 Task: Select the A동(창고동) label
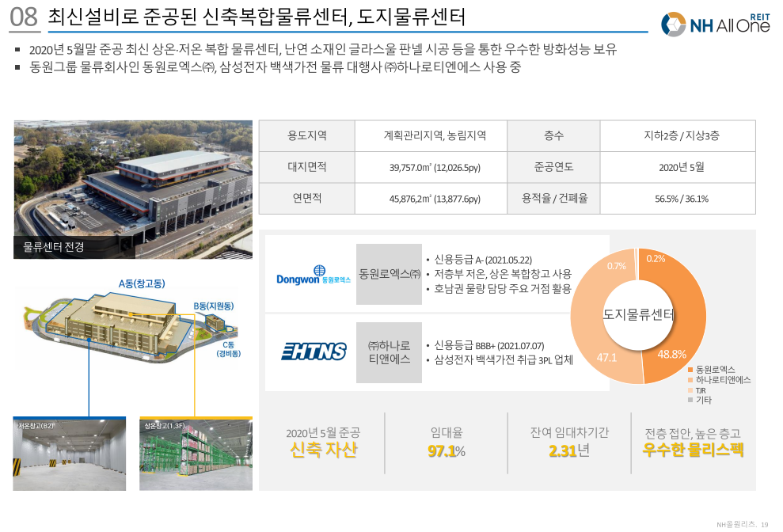(x=142, y=283)
